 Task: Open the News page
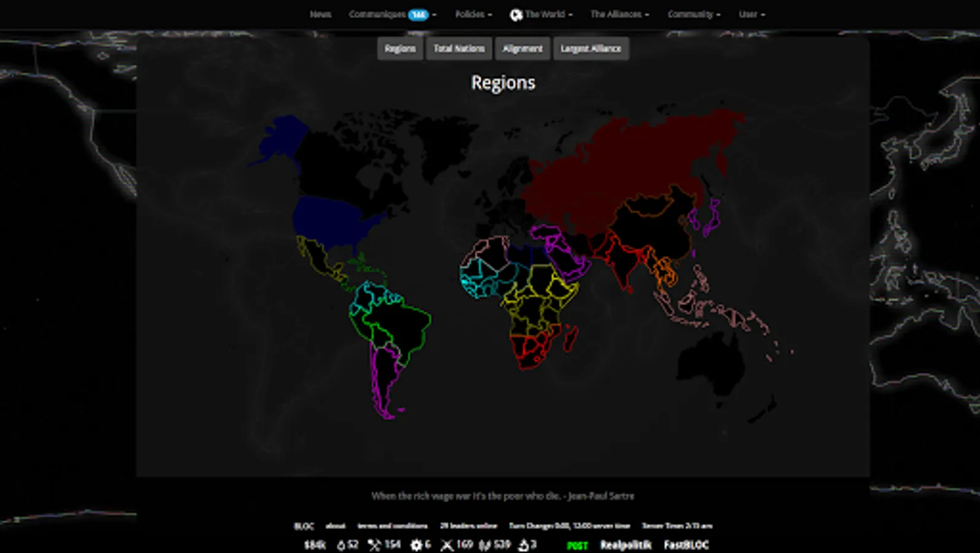[x=320, y=14]
